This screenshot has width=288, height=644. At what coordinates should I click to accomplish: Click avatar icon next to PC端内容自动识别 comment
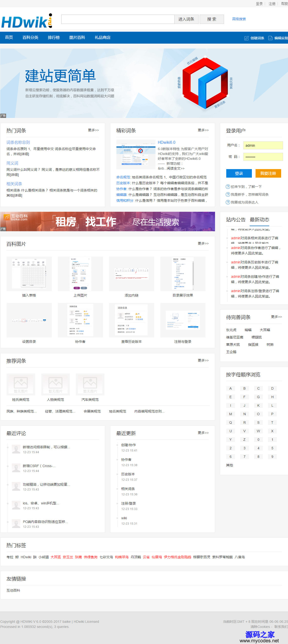pyautogui.click(x=16, y=524)
